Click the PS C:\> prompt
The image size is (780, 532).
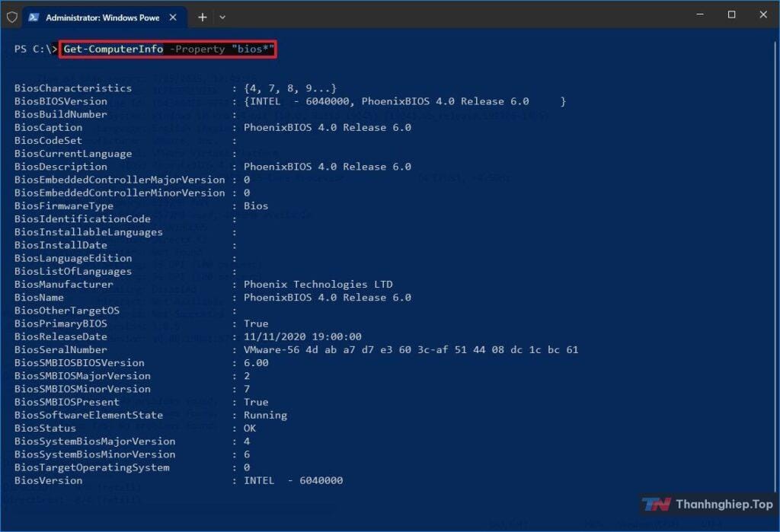[x=35, y=49]
